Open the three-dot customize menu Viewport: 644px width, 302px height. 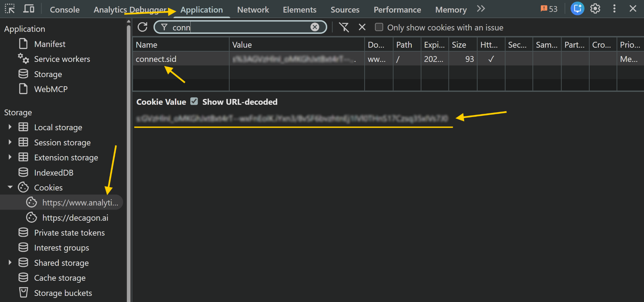[614, 9]
